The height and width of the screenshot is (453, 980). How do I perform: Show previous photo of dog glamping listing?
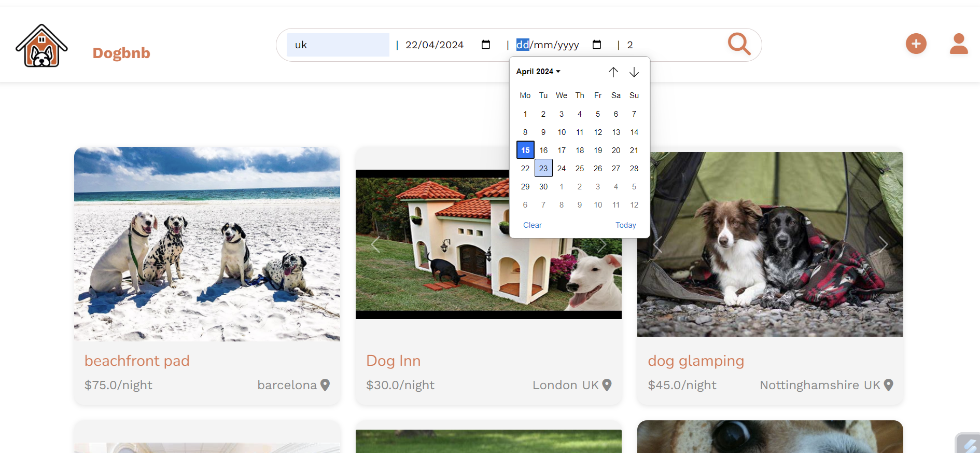click(x=657, y=244)
